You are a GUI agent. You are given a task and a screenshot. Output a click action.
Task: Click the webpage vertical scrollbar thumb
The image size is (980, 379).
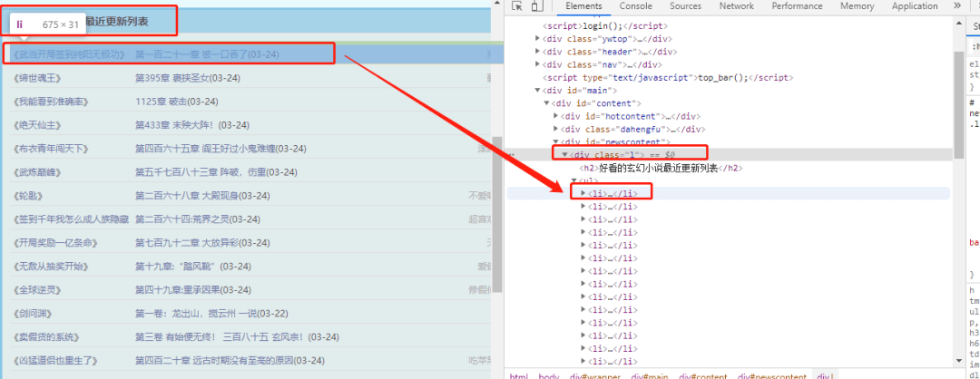[498, 216]
